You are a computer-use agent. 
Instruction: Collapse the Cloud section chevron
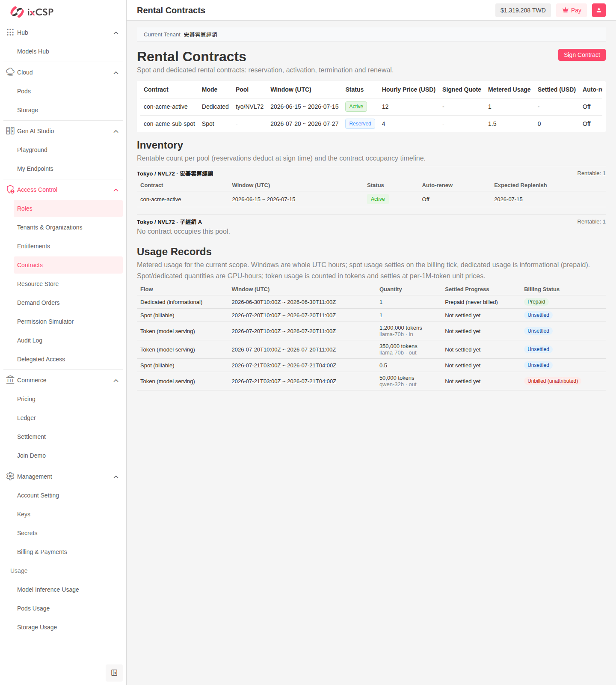[x=116, y=73]
